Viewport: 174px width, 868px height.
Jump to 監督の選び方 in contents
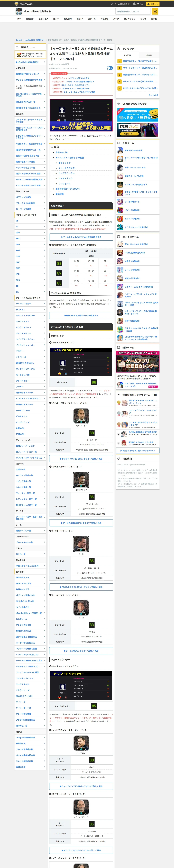pyautogui.click(x=61, y=152)
